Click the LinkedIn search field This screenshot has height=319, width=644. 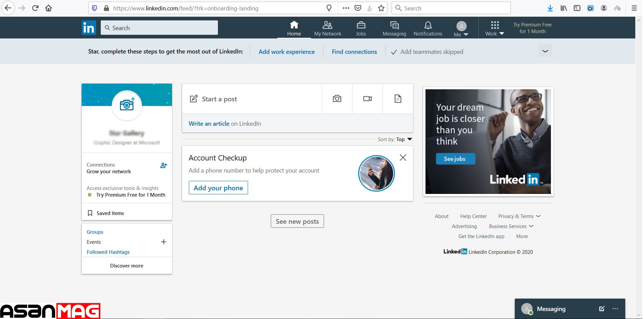pos(159,28)
